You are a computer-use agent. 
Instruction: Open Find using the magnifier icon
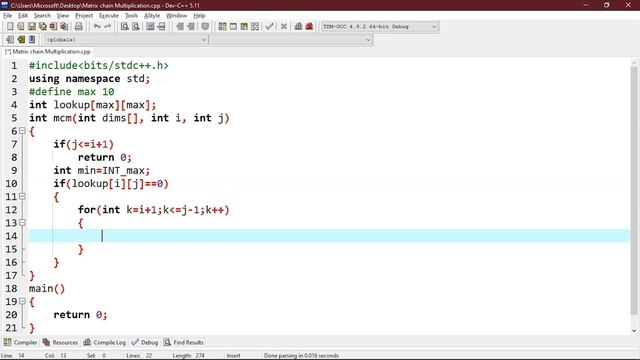coord(124,27)
